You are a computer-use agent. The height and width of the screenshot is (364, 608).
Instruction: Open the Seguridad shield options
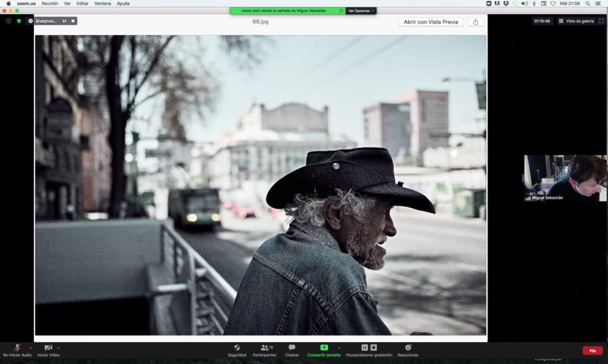click(x=237, y=348)
